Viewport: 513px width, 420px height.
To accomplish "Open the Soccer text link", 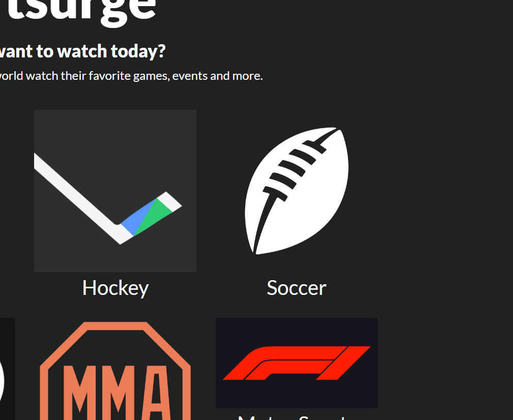I will [296, 288].
